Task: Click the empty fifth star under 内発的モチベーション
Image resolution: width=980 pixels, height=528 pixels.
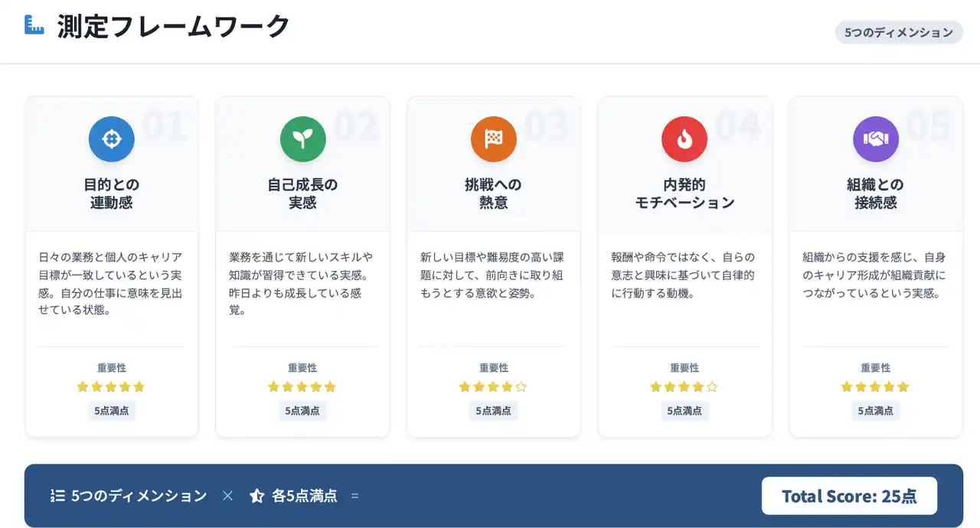Action: 712,387
